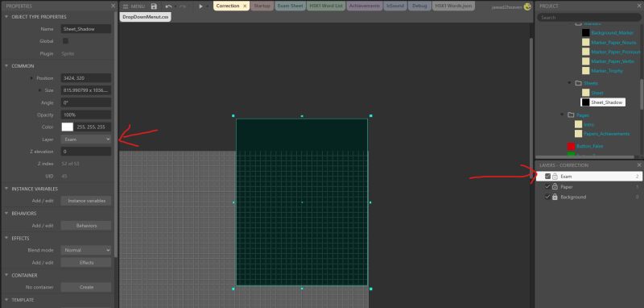Close the Project panel
644x308 pixels.
[639, 6]
